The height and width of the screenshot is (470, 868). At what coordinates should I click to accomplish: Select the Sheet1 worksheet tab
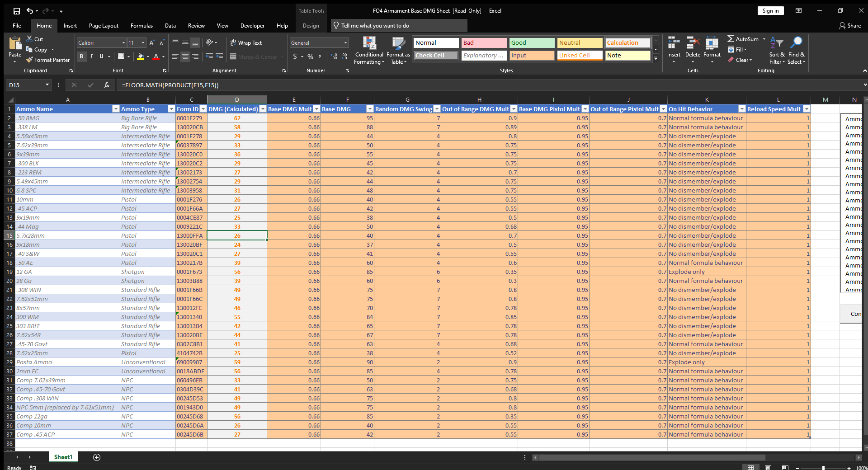[x=63, y=457]
